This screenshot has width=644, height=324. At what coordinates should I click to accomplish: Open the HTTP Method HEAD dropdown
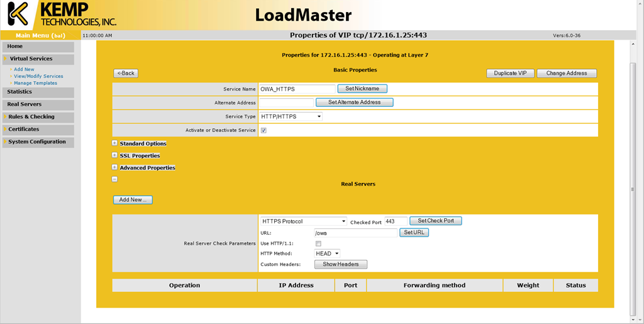pyautogui.click(x=327, y=254)
